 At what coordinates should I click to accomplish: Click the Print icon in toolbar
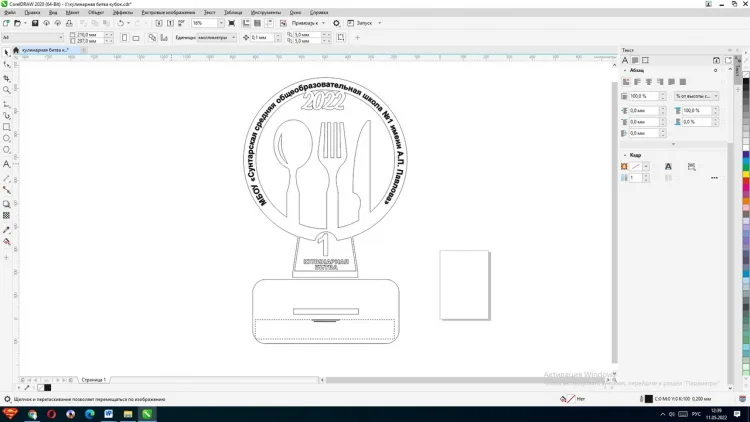coord(69,23)
